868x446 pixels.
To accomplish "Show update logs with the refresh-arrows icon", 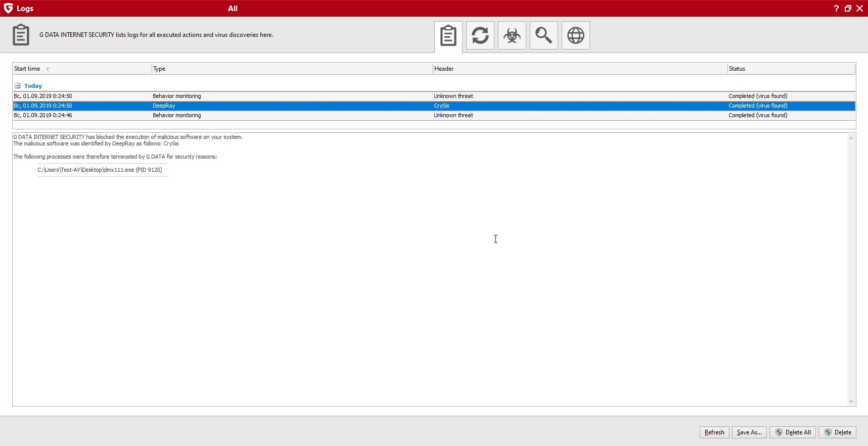I will tap(480, 35).
